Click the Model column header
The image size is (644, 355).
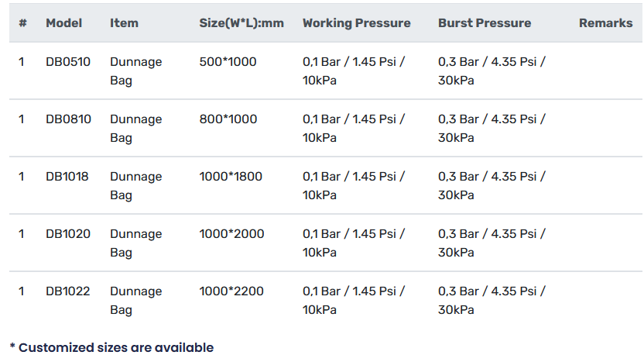click(x=63, y=23)
